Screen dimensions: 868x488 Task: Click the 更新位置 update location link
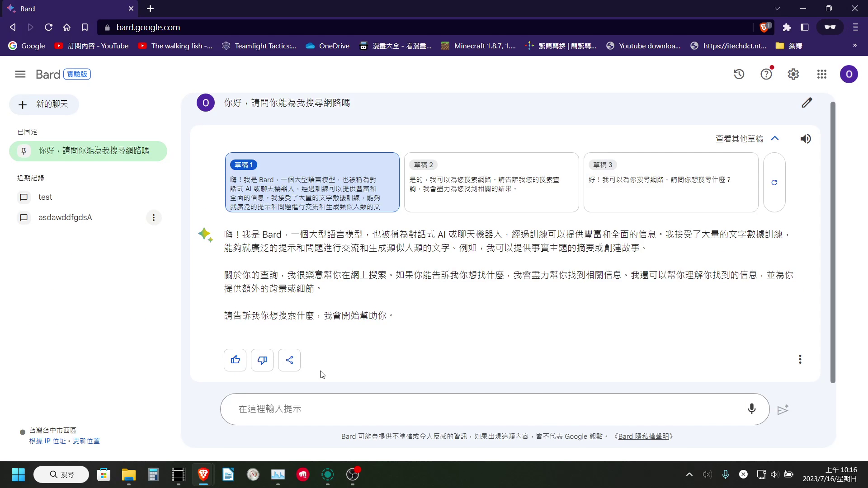tap(86, 441)
